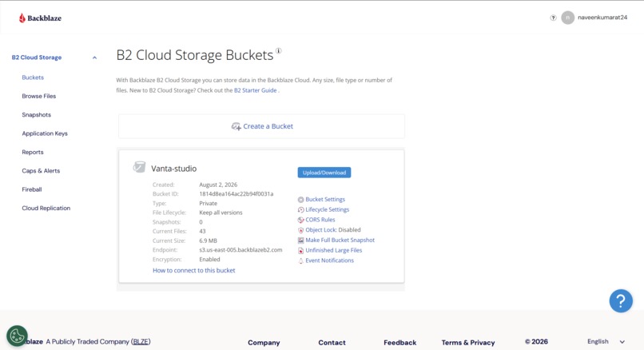This screenshot has width=644, height=350.
Task: Click the BLZE ticker link in footer
Action: (141, 341)
